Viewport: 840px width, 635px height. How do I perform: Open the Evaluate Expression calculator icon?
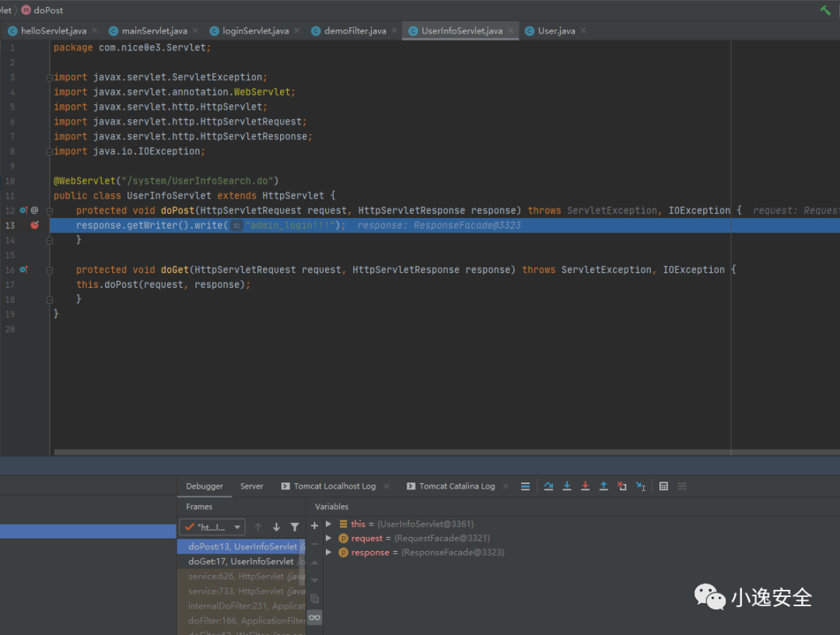[663, 486]
